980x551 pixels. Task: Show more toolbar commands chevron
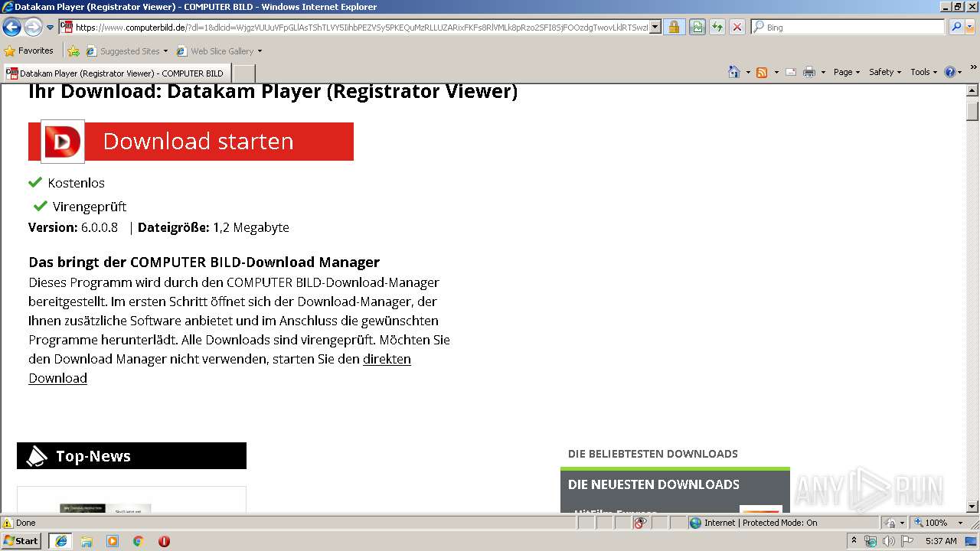974,69
